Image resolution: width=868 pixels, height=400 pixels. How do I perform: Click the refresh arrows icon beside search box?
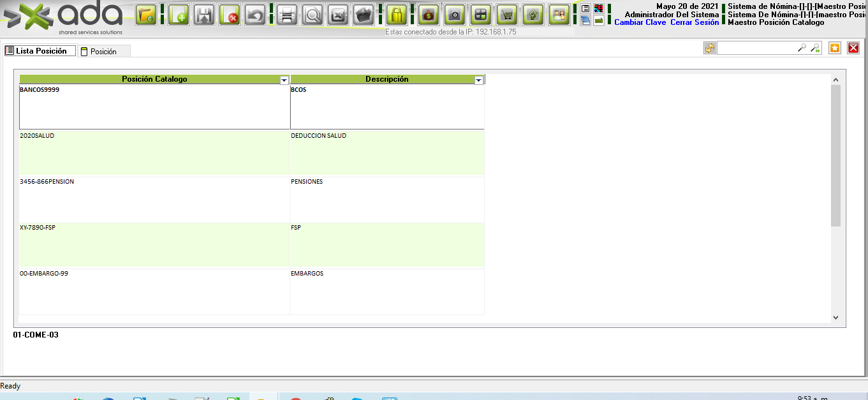(x=709, y=48)
